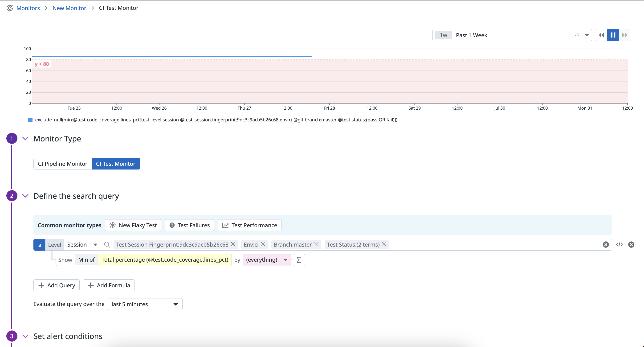Image resolution: width=644 pixels, height=347 pixels.
Task: Click Add Formula button
Action: 109,285
